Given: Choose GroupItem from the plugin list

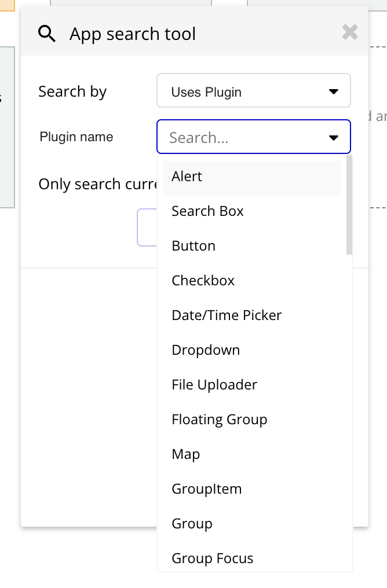Looking at the screenshot, I should pos(206,489).
